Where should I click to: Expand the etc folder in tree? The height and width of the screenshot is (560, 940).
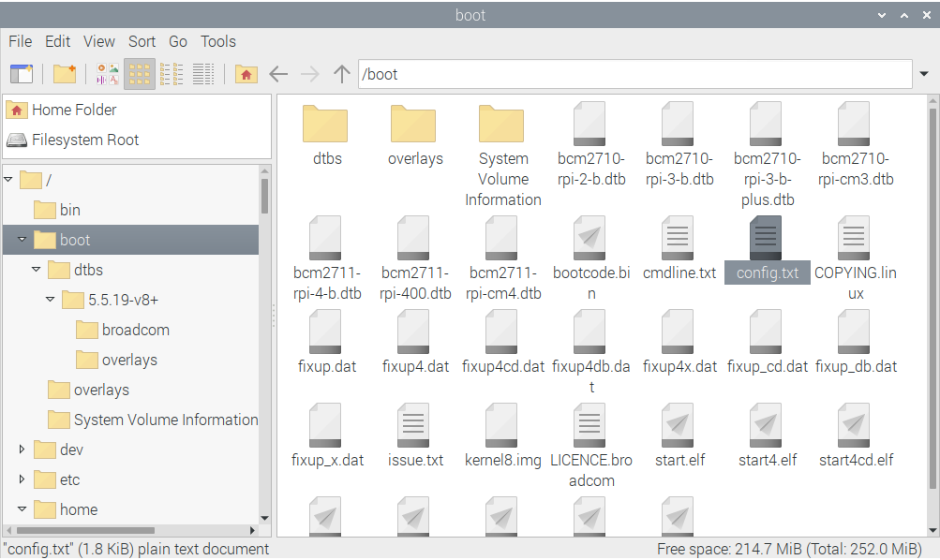22,479
